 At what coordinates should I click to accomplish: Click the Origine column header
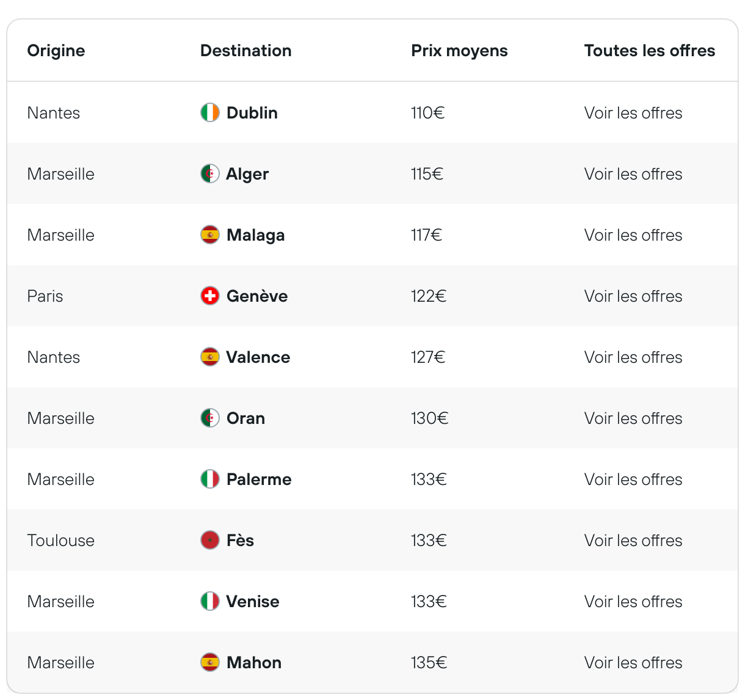56,51
